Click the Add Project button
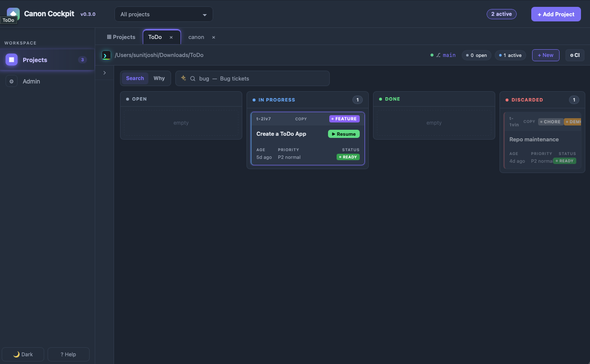 (x=556, y=14)
